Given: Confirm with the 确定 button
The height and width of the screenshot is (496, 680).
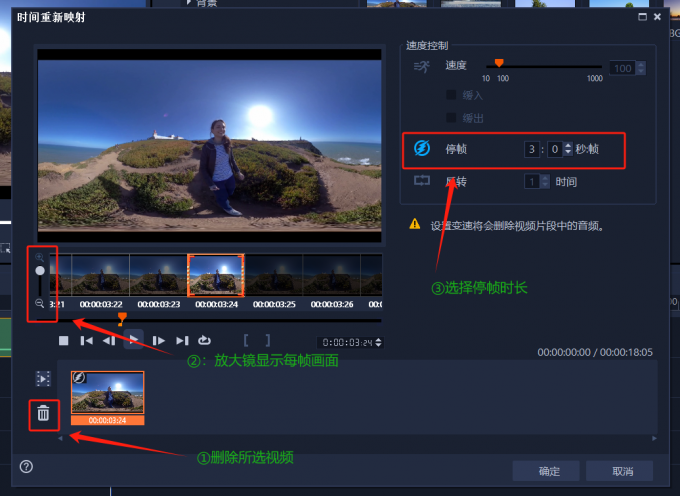Looking at the screenshot, I should tap(546, 471).
